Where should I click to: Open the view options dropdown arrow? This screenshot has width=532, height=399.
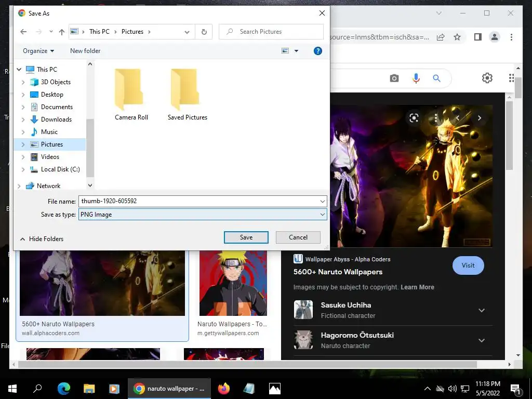[x=296, y=51]
